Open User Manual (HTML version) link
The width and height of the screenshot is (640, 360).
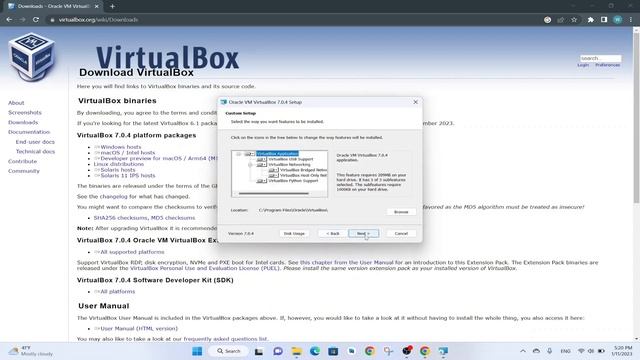[x=139, y=329]
